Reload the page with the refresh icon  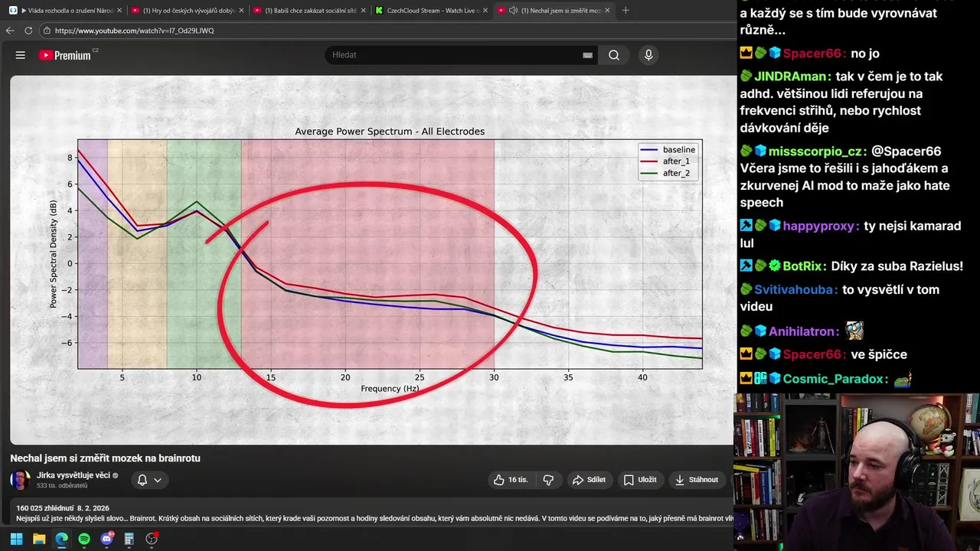pyautogui.click(x=28, y=31)
